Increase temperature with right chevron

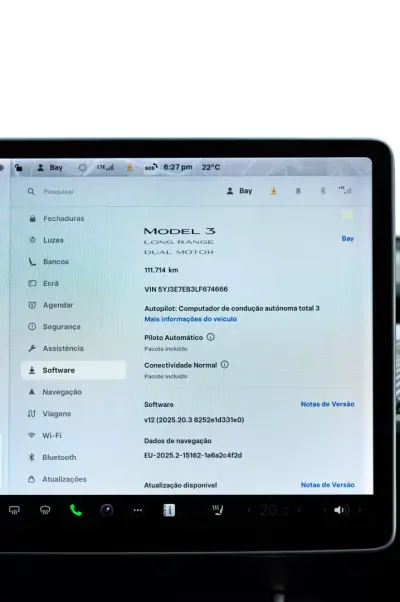(299, 510)
